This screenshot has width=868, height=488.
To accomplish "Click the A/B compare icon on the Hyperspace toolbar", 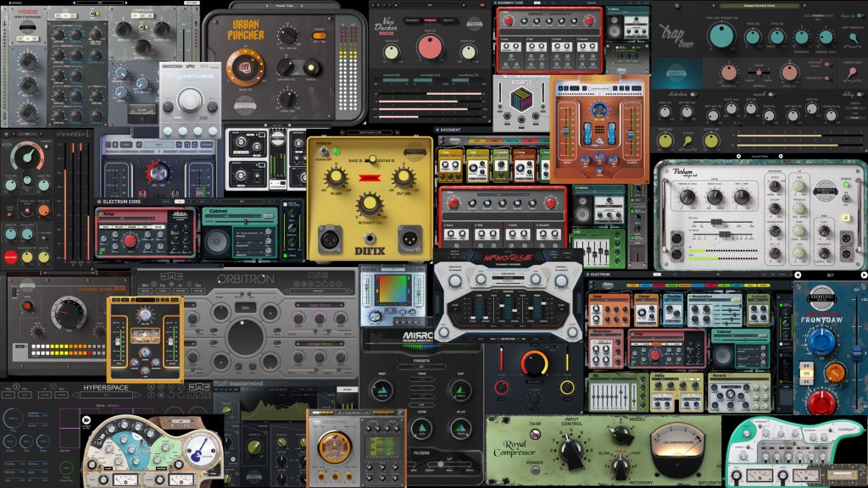I will 151,387.
